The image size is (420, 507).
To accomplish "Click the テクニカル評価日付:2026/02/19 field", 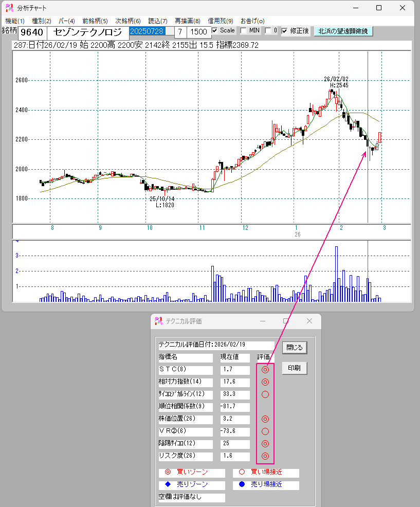I will pyautogui.click(x=216, y=345).
